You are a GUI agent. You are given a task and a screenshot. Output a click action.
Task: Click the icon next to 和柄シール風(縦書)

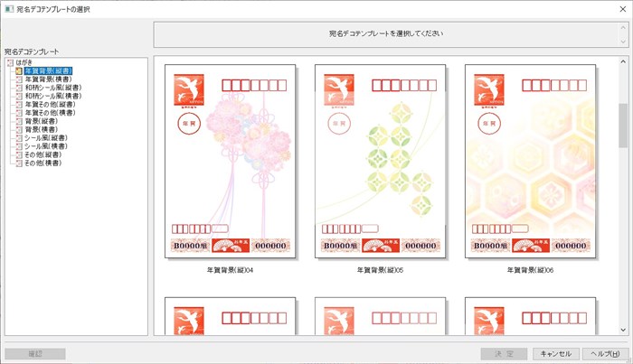tap(19, 88)
